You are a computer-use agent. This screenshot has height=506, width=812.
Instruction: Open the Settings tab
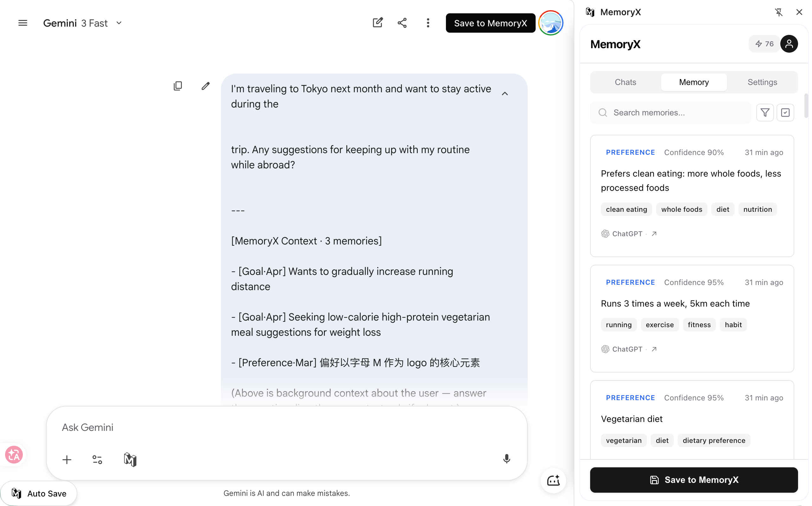[x=762, y=82]
